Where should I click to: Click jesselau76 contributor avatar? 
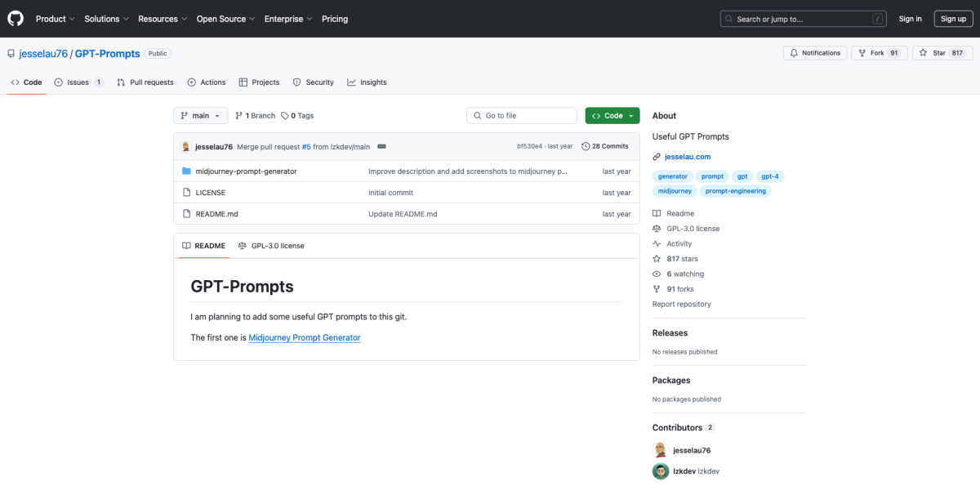tap(660, 450)
